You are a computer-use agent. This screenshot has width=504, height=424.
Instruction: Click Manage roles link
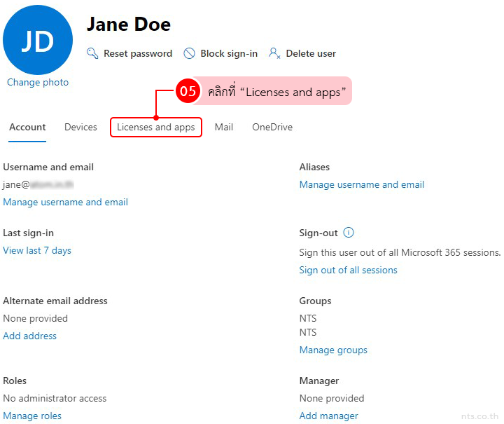pos(32,416)
